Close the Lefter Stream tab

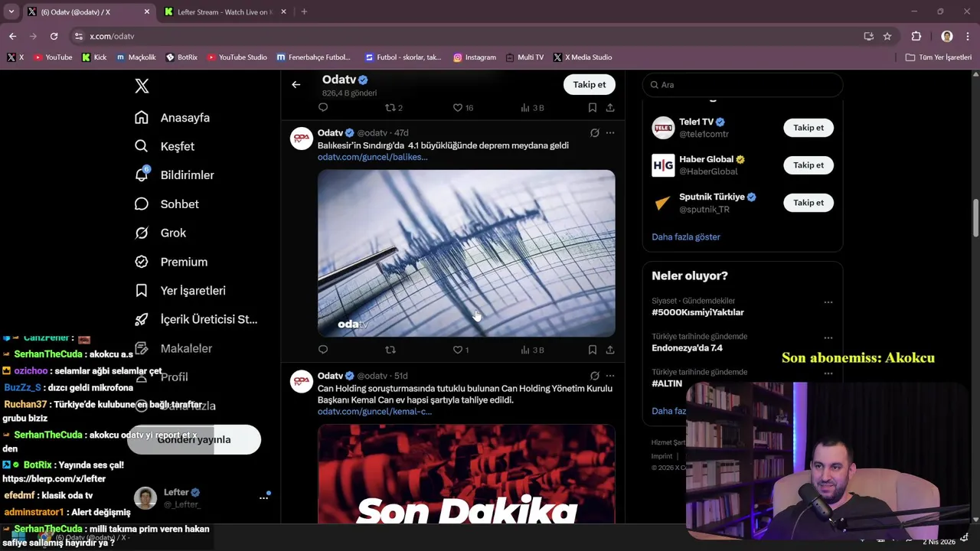(x=283, y=12)
